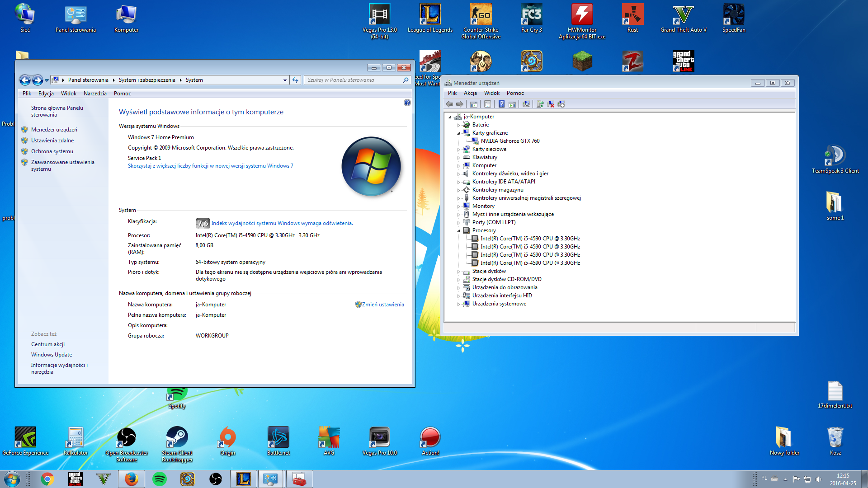Viewport: 868px width, 488px height.
Task: Click Zmień ustawienia link
Action: [382, 305]
